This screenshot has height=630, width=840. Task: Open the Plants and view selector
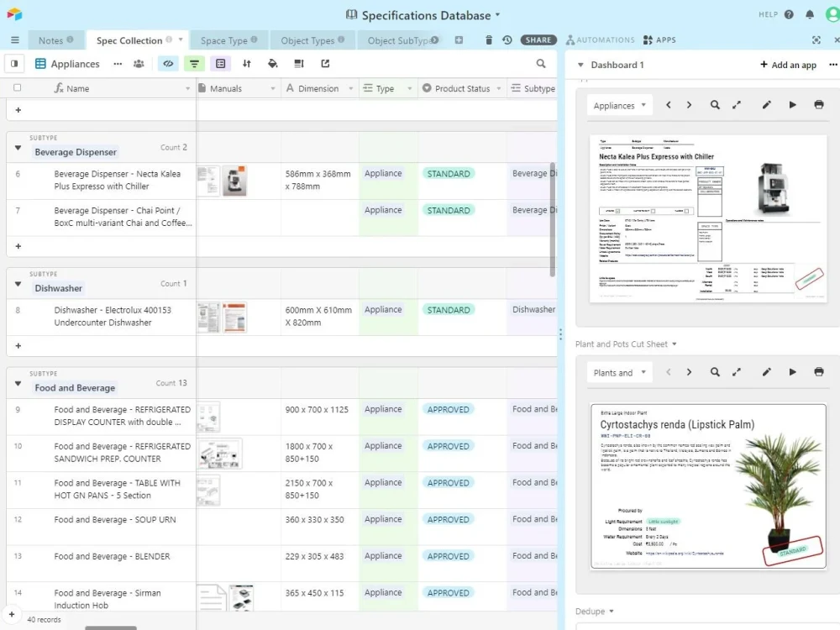pyautogui.click(x=620, y=373)
